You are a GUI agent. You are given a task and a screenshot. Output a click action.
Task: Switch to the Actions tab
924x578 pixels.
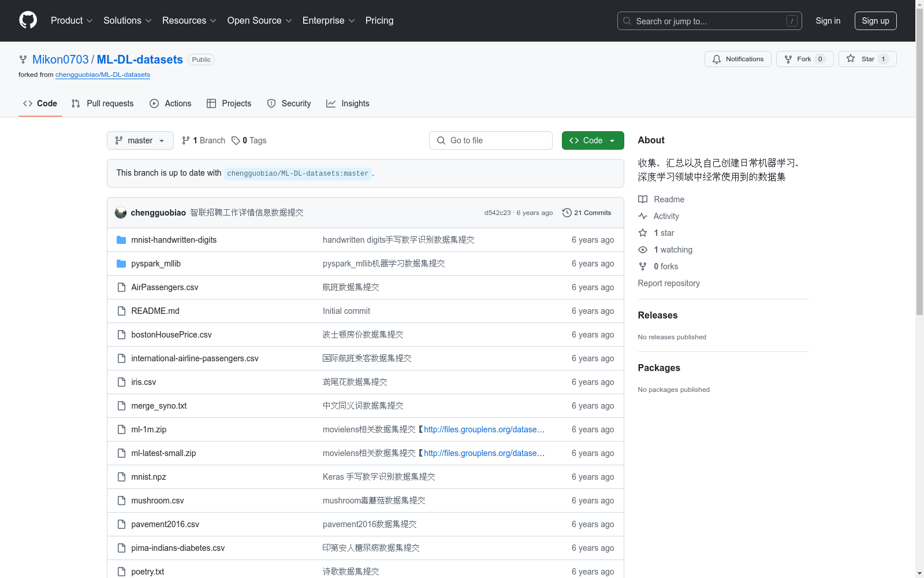point(170,103)
